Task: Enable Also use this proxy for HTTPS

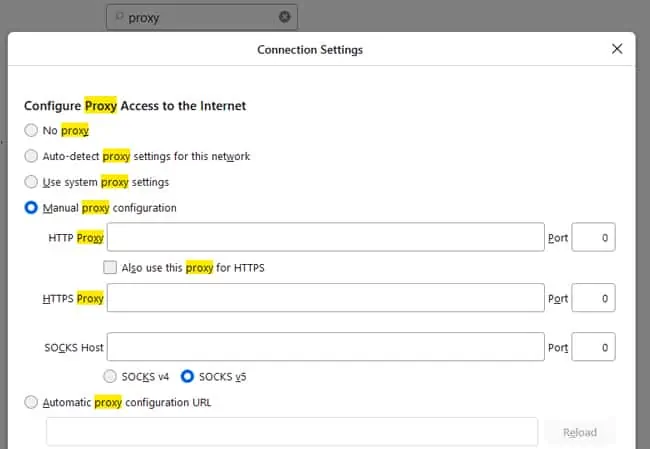Action: tap(110, 267)
